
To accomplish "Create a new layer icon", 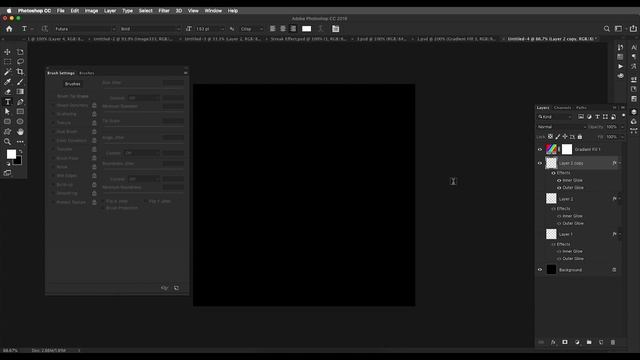I will pos(601,342).
